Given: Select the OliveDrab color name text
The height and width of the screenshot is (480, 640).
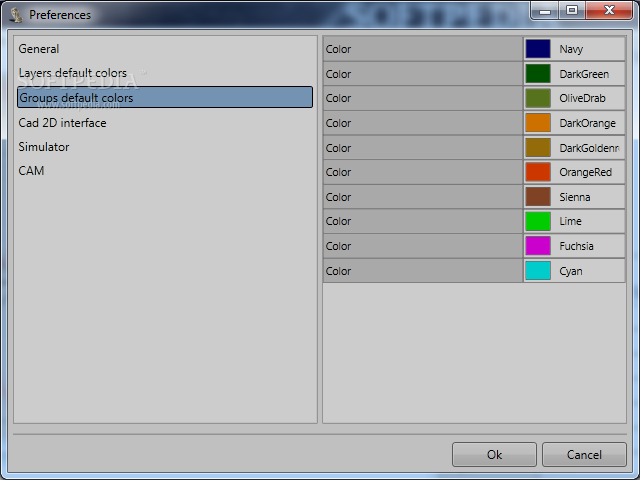Looking at the screenshot, I should pos(582,98).
